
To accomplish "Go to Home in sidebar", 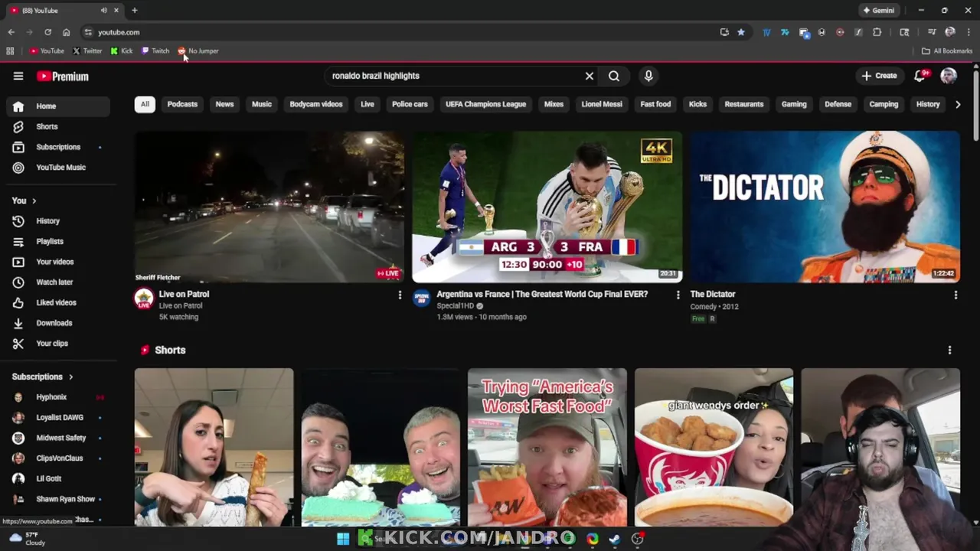I will 58,106.
